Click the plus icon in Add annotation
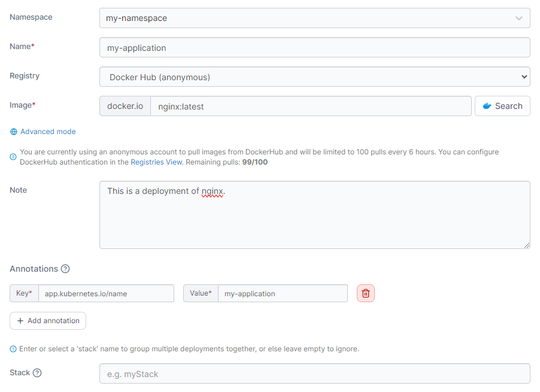Image resolution: width=540 pixels, height=392 pixels. point(20,321)
